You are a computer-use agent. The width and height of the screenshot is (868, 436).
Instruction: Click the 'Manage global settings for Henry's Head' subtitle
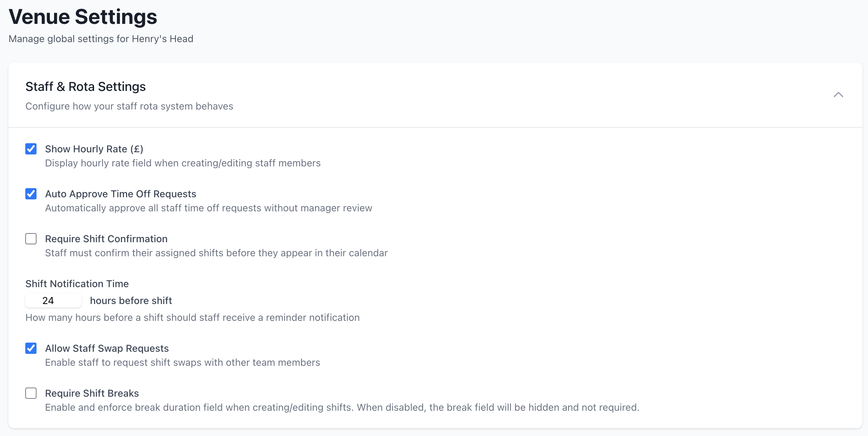click(x=101, y=39)
